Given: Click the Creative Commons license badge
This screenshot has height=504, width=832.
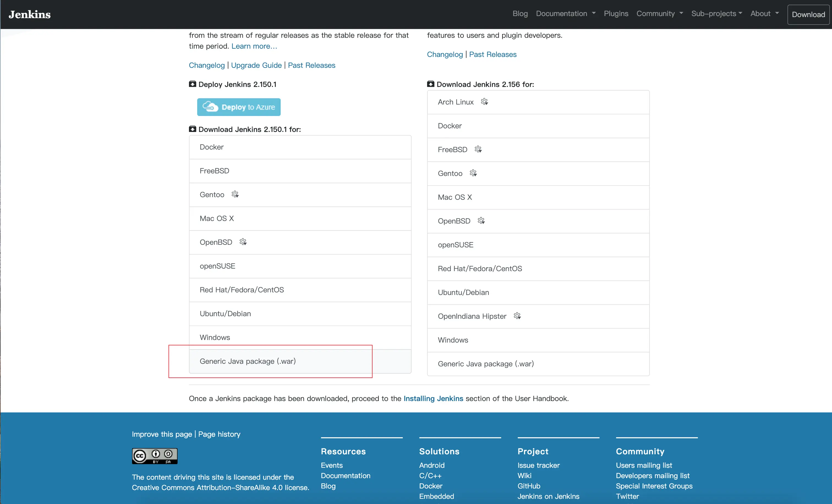Looking at the screenshot, I should coord(155,456).
